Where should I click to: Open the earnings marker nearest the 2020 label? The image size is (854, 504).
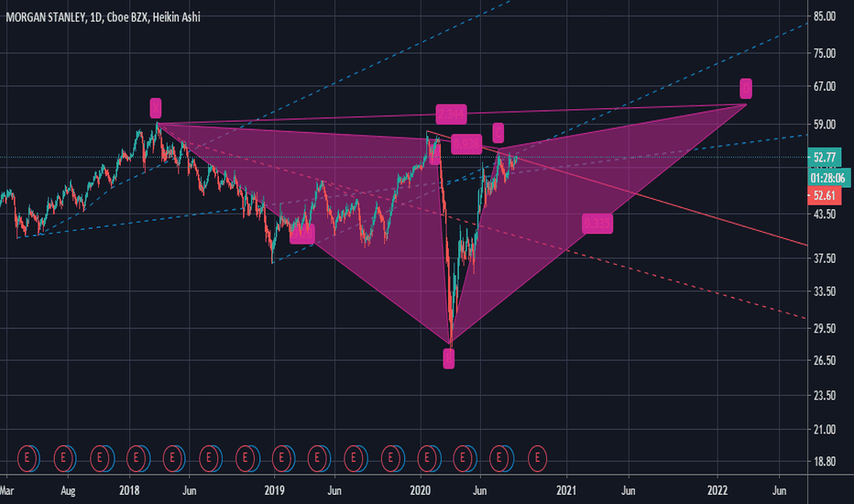tap(426, 458)
